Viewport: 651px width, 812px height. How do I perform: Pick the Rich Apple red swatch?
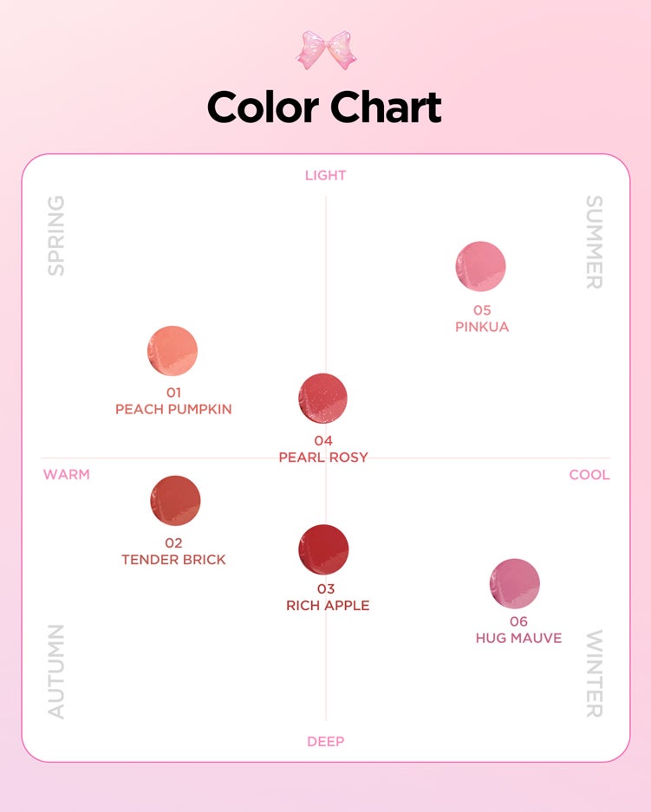click(323, 549)
